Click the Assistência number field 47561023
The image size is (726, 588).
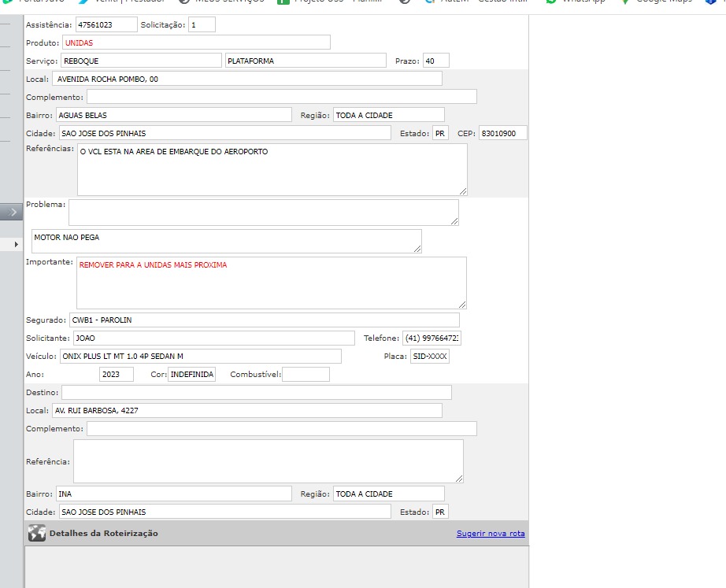(x=106, y=24)
